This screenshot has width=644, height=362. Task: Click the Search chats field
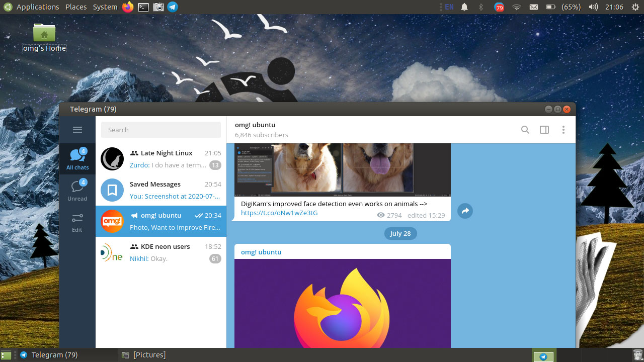coord(161,130)
